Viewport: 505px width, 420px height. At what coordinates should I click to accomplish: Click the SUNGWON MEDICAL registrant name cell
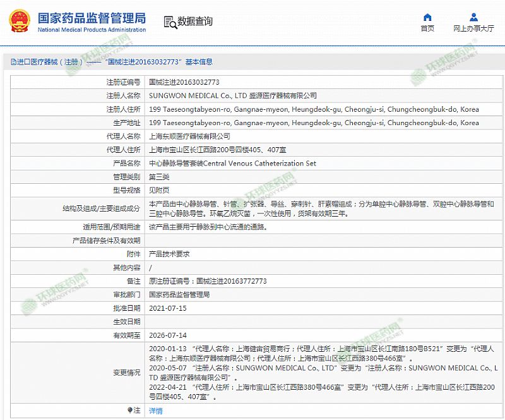click(232, 96)
